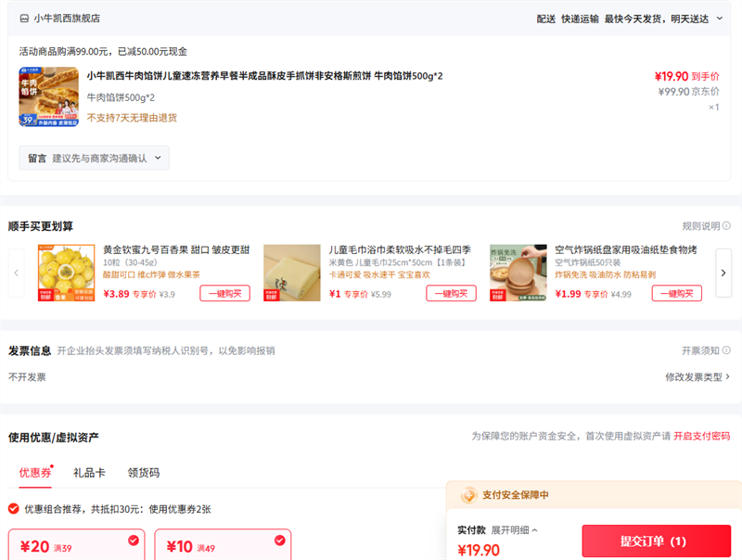
Task: Open 修改发票类型 to change invoice type
Action: click(x=697, y=376)
